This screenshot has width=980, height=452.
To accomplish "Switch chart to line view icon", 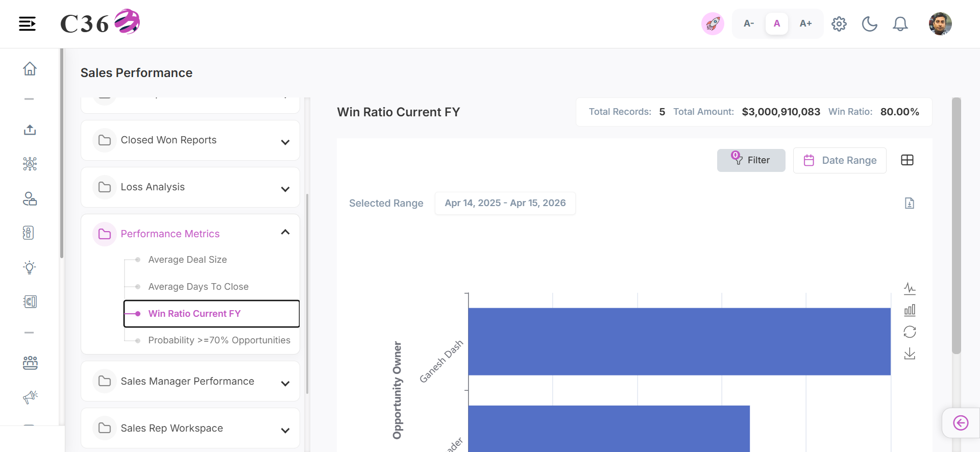I will [x=910, y=289].
